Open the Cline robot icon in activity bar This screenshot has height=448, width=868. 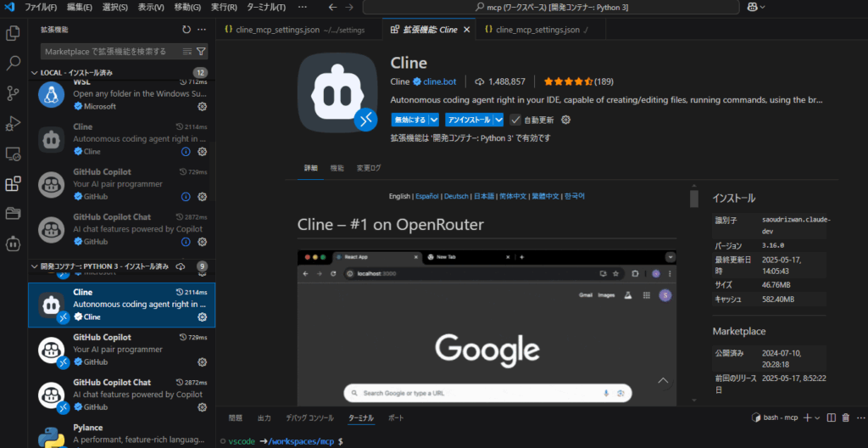click(x=13, y=244)
